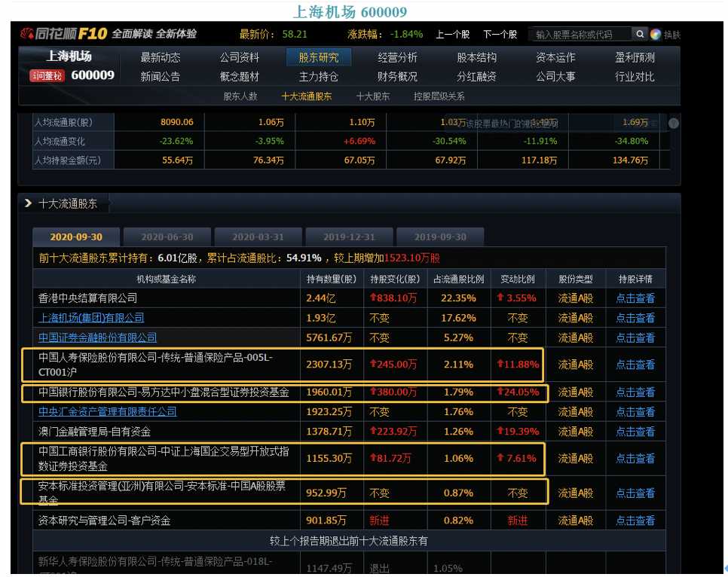Open 中央汇金资产管理有限责任公司 link
The image size is (728, 577).
click(x=108, y=411)
